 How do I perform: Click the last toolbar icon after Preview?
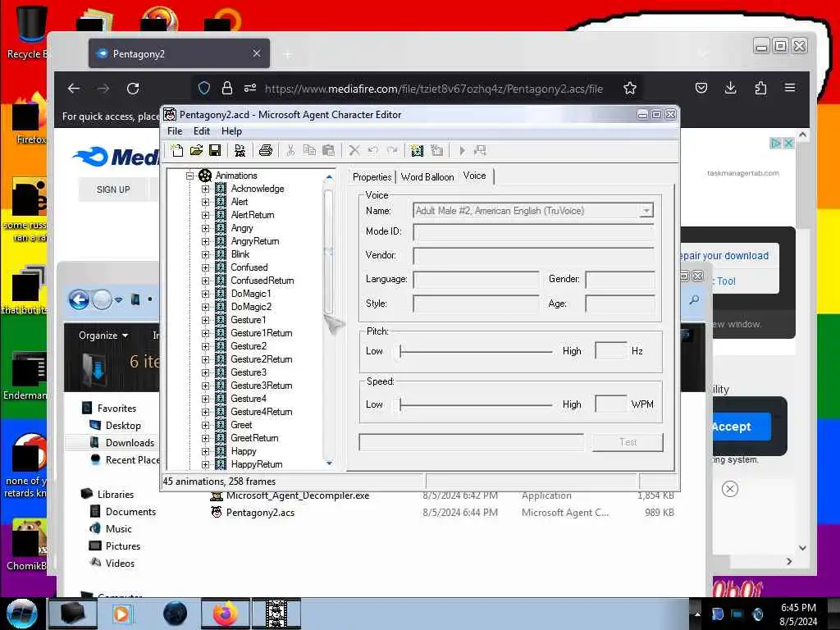coord(480,151)
